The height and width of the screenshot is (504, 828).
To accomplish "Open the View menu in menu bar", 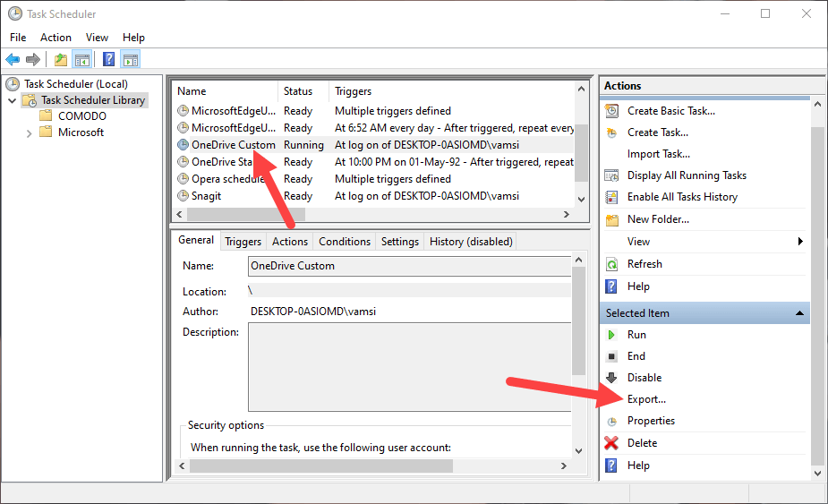I will [x=98, y=38].
